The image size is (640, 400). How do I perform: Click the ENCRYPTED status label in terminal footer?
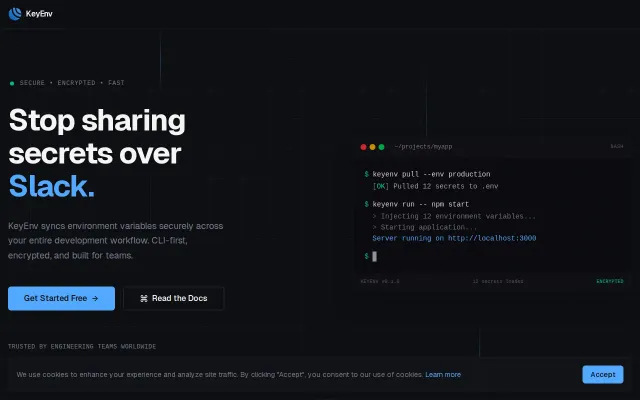tap(610, 281)
